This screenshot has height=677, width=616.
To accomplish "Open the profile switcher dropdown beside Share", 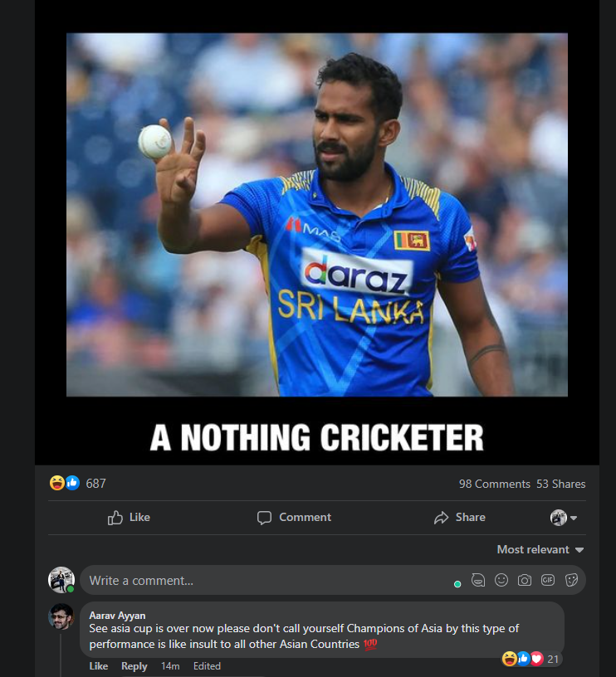I will [564, 517].
